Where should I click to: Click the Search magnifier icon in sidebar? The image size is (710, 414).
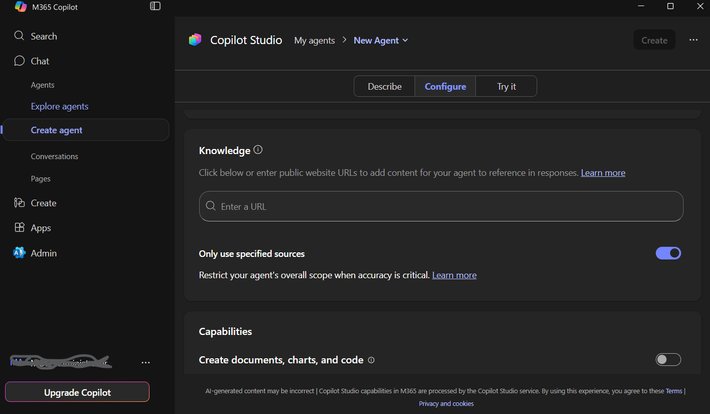19,36
